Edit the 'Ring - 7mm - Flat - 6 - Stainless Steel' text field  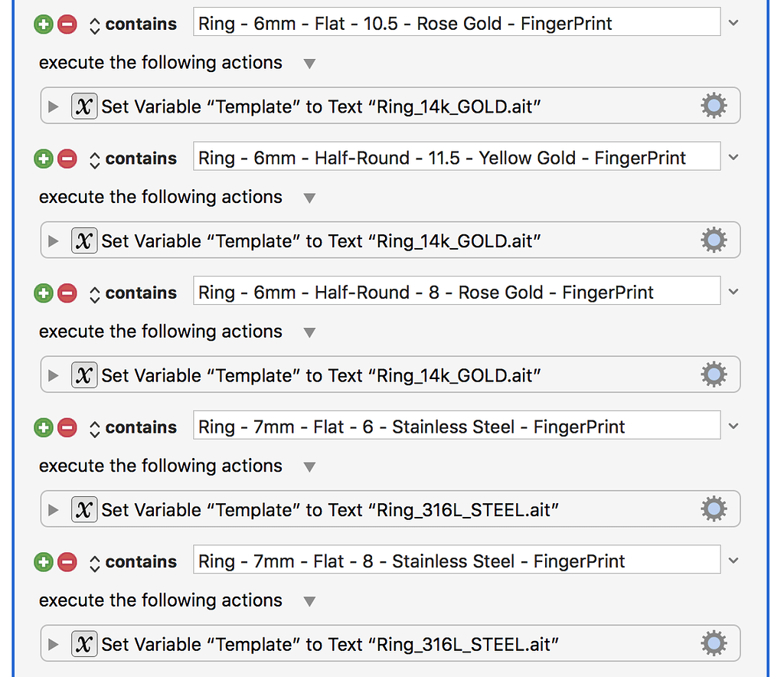pos(456,425)
